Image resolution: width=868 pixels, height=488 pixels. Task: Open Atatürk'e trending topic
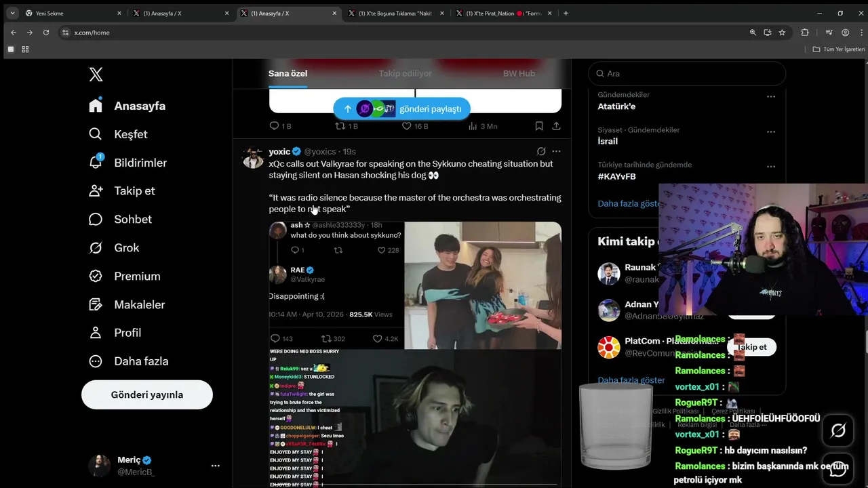click(x=616, y=106)
